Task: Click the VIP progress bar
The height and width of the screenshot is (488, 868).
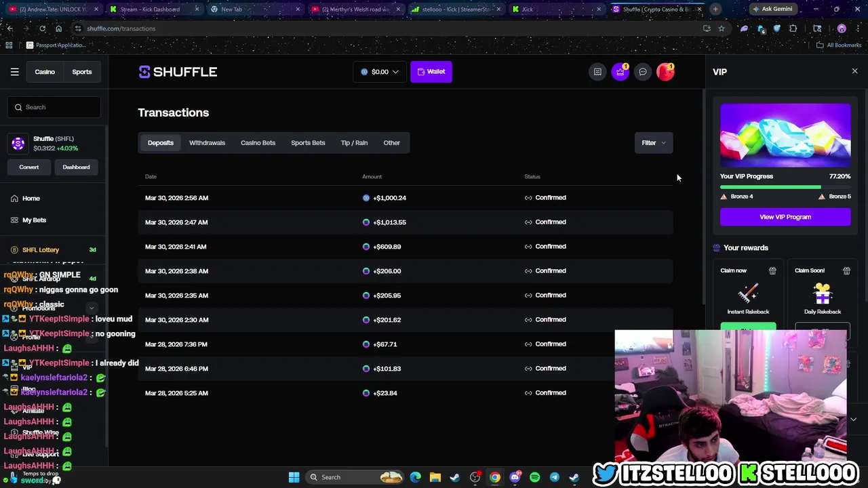Action: [785, 187]
